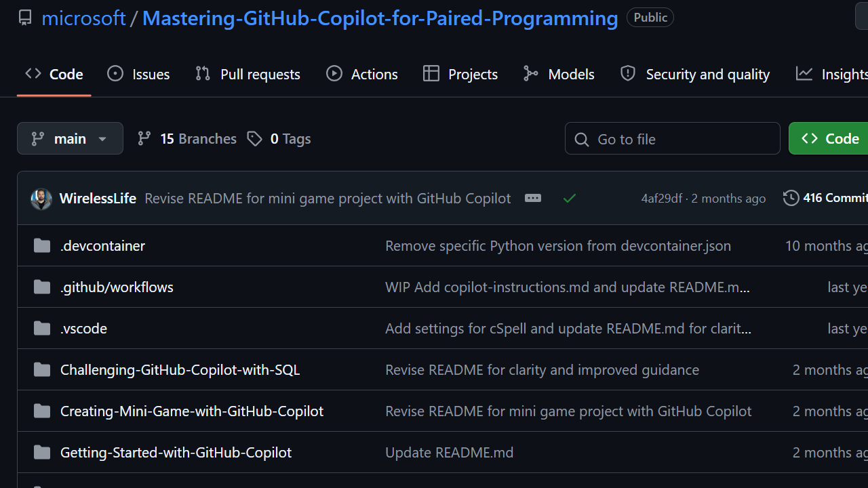Open the Insights tab
Screen dimensions: 868x488
point(831,74)
